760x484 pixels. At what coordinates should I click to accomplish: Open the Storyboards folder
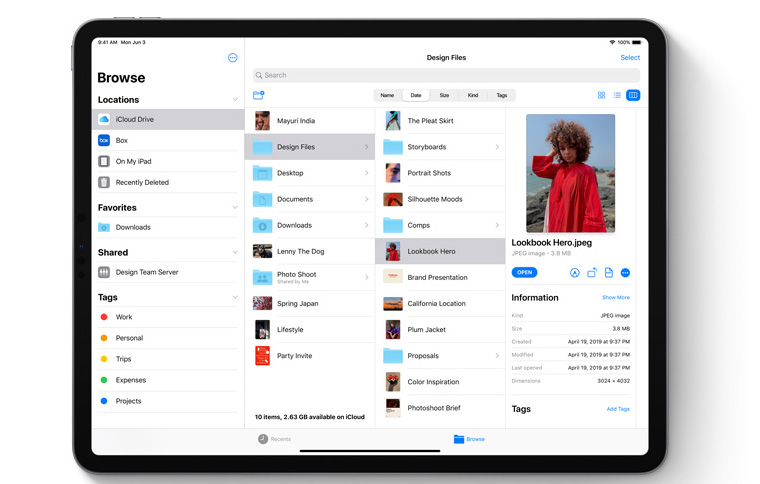pos(441,147)
